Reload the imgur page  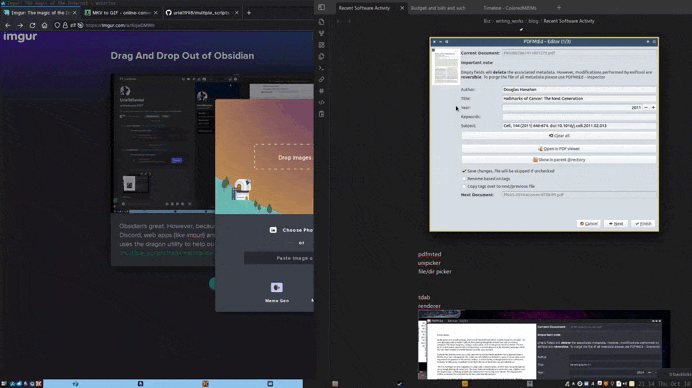tap(32, 25)
